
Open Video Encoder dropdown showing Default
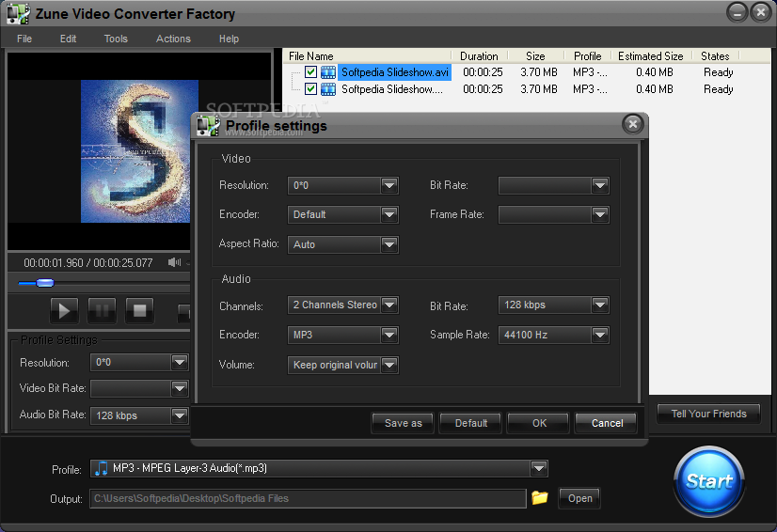(389, 215)
